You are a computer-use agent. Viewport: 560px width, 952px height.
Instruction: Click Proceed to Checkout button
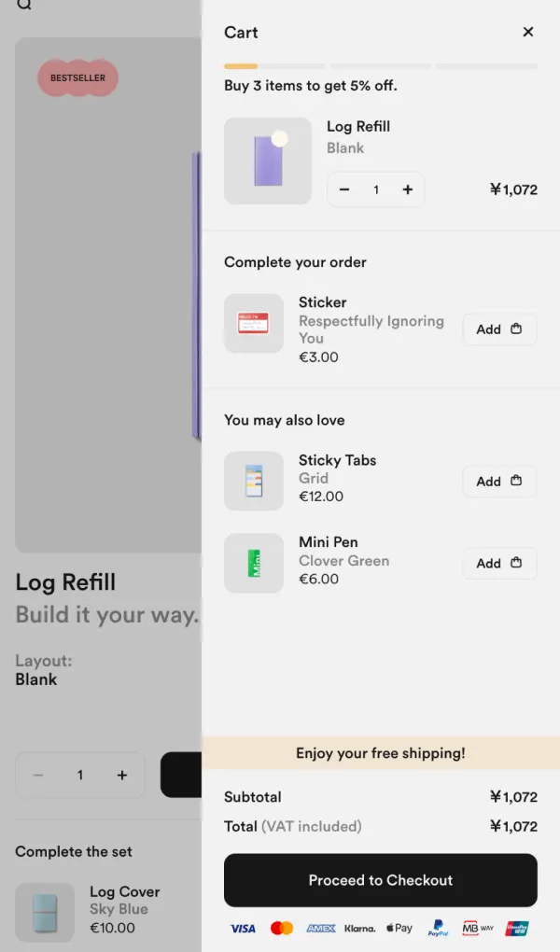click(x=381, y=880)
